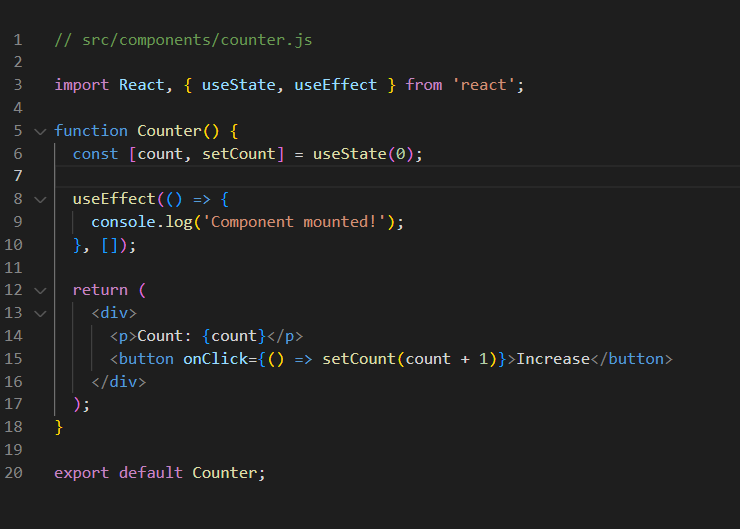Click the closing div tag on line 16
Screen dimensions: 740x529
click(119, 382)
